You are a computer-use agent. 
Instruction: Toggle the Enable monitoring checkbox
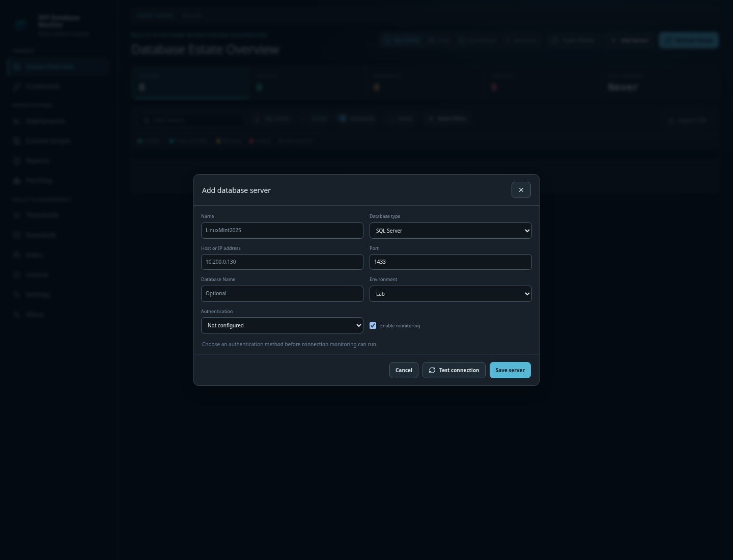373,326
